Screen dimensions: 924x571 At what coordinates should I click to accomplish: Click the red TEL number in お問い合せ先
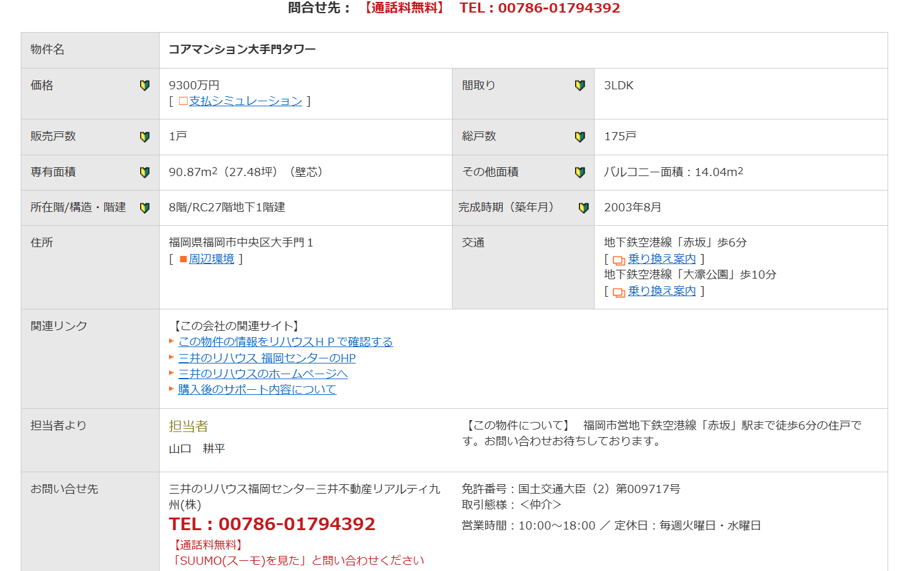(x=272, y=524)
